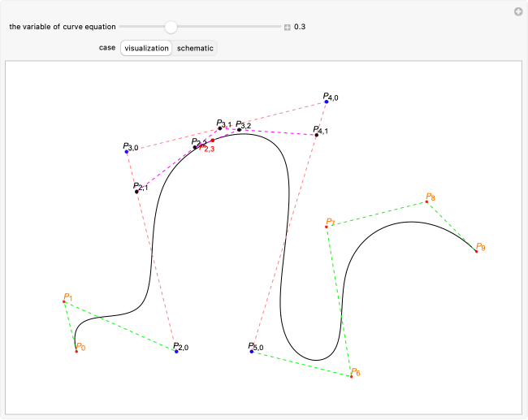Click the blue point P4,0
Screen dimensions: 528x420
(324, 102)
